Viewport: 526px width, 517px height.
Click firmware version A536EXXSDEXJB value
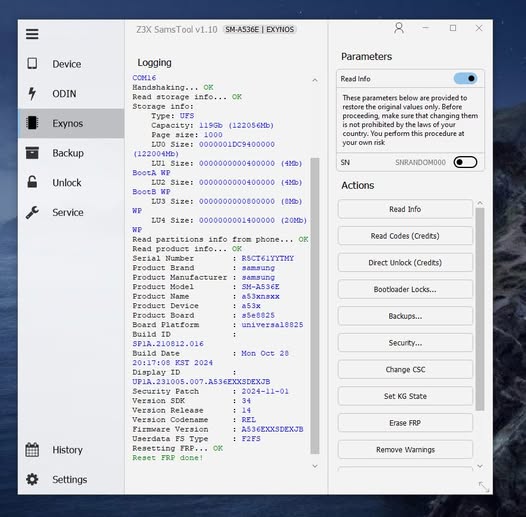(x=272, y=429)
